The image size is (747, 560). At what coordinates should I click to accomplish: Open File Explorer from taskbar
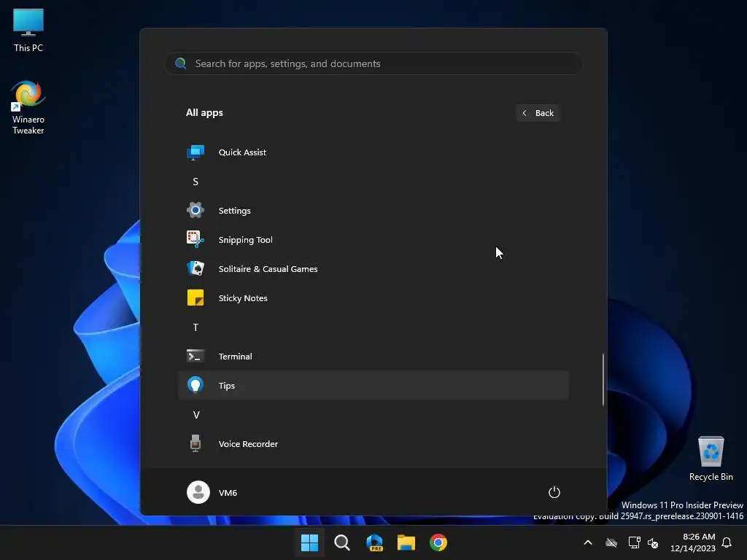tap(406, 542)
